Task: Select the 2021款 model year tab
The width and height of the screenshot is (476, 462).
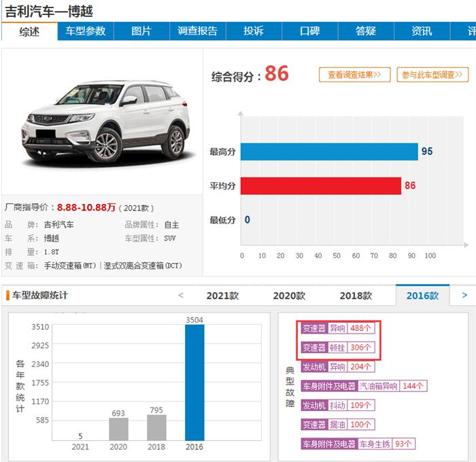Action: point(222,296)
